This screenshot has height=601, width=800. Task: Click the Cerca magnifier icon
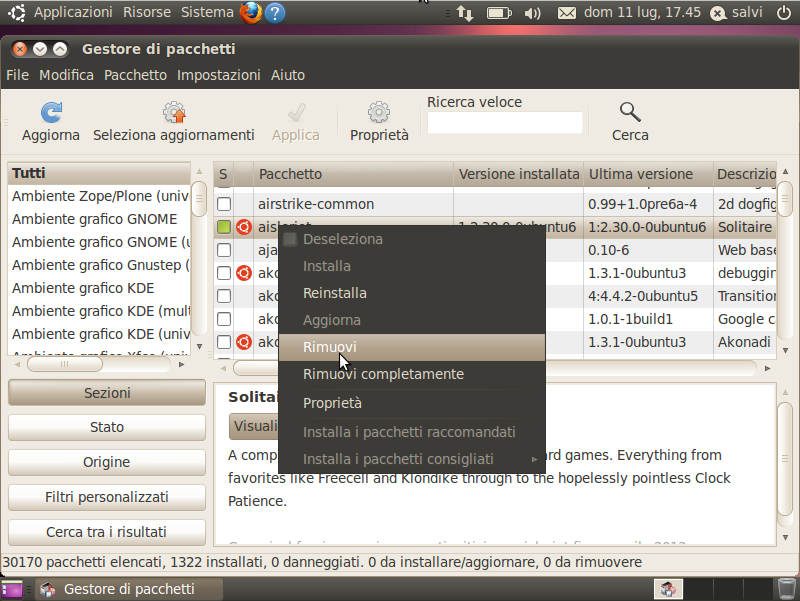[x=630, y=112]
